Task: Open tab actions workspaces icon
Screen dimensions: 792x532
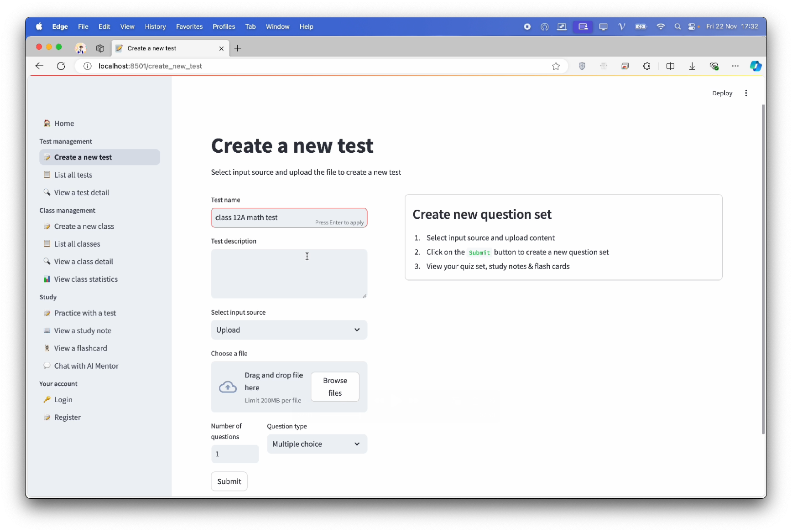Action: (x=100, y=48)
